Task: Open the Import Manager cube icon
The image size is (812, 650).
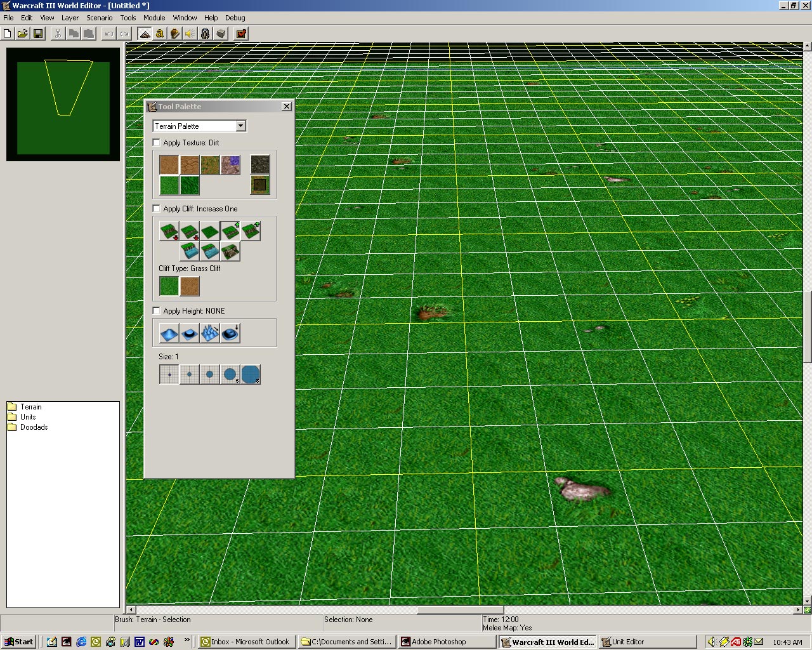Action: tap(221, 34)
